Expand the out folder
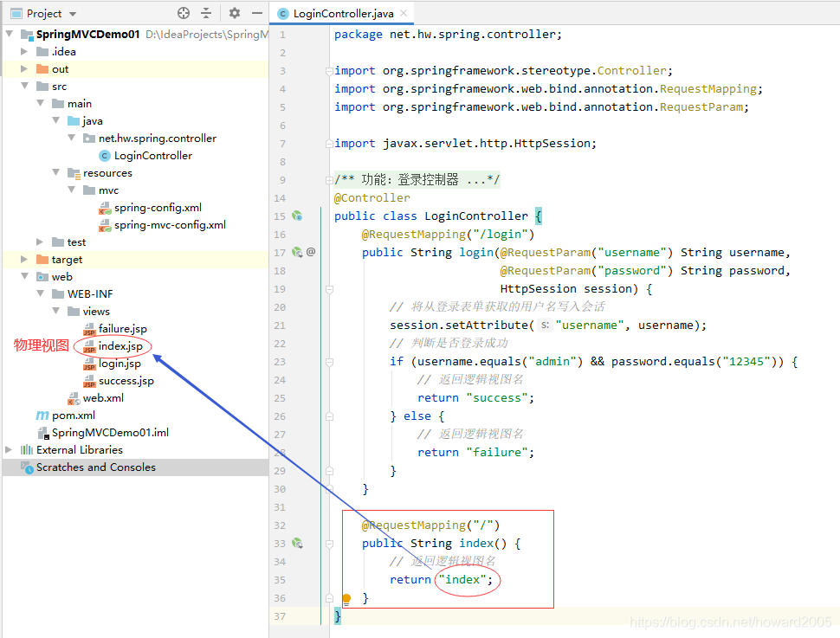This screenshot has width=840, height=638. [x=24, y=68]
